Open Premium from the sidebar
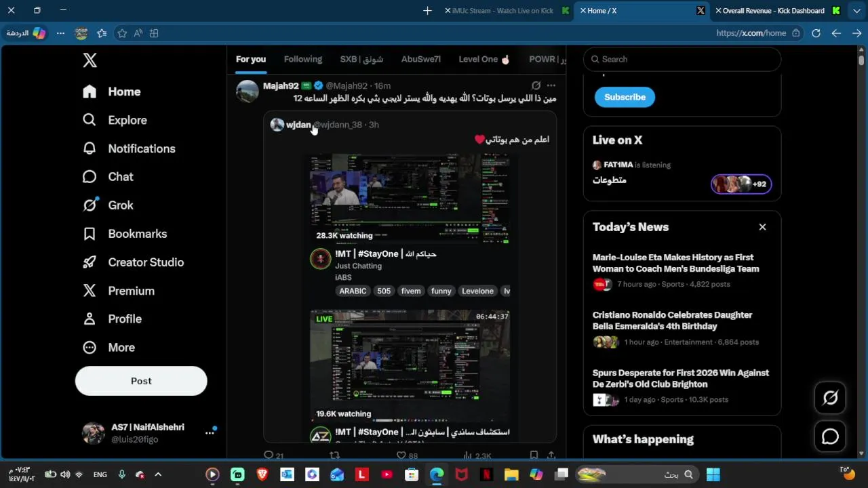This screenshot has width=868, height=488. coord(119,291)
